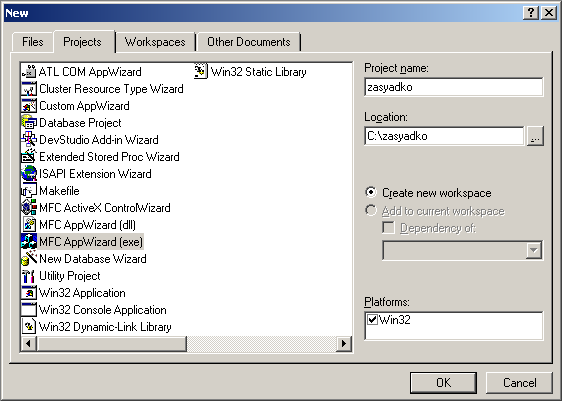Open the Dependency of dropdown list
This screenshot has width=562, height=401.
(x=534, y=250)
